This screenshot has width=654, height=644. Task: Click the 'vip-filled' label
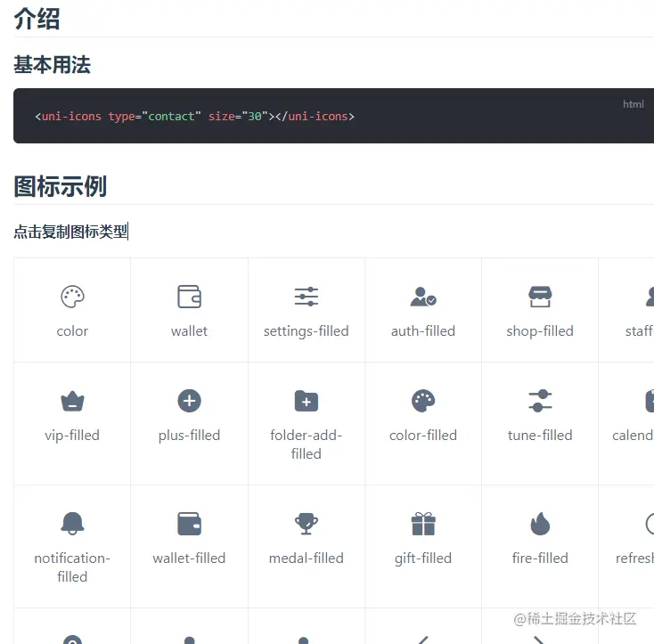pos(72,436)
